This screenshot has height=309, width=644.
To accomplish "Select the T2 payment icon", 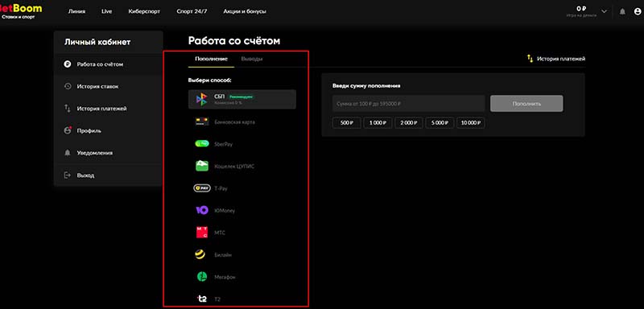I will (x=202, y=299).
